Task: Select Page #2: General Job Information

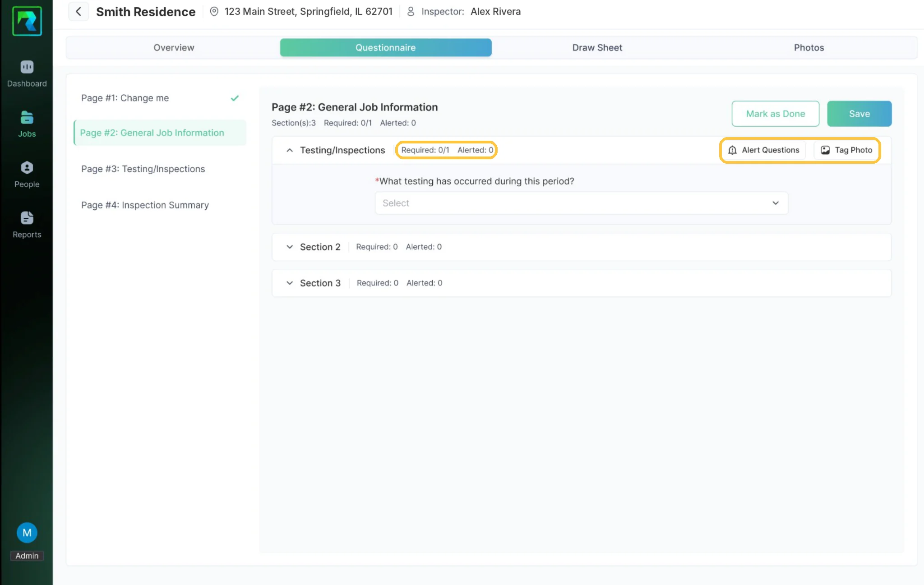Action: click(x=160, y=133)
